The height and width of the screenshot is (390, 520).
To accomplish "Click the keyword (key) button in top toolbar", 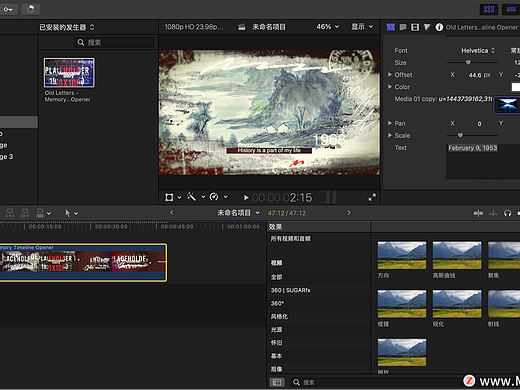I will [x=8, y=9].
